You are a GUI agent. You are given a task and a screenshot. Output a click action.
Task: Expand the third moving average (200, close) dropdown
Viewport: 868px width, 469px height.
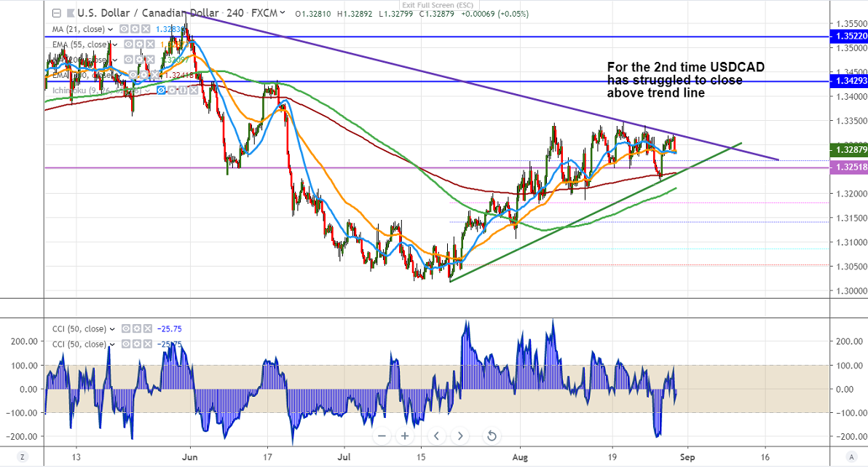pos(114,60)
